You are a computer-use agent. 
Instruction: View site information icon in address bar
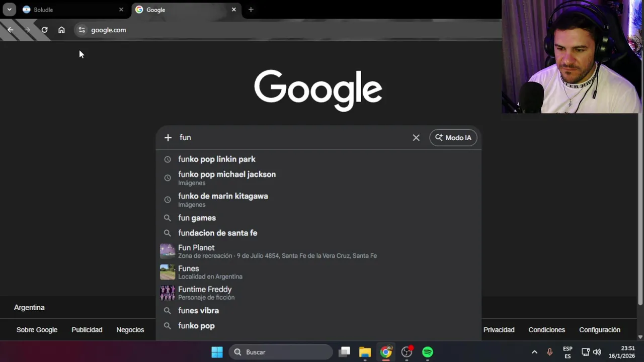tap(82, 30)
